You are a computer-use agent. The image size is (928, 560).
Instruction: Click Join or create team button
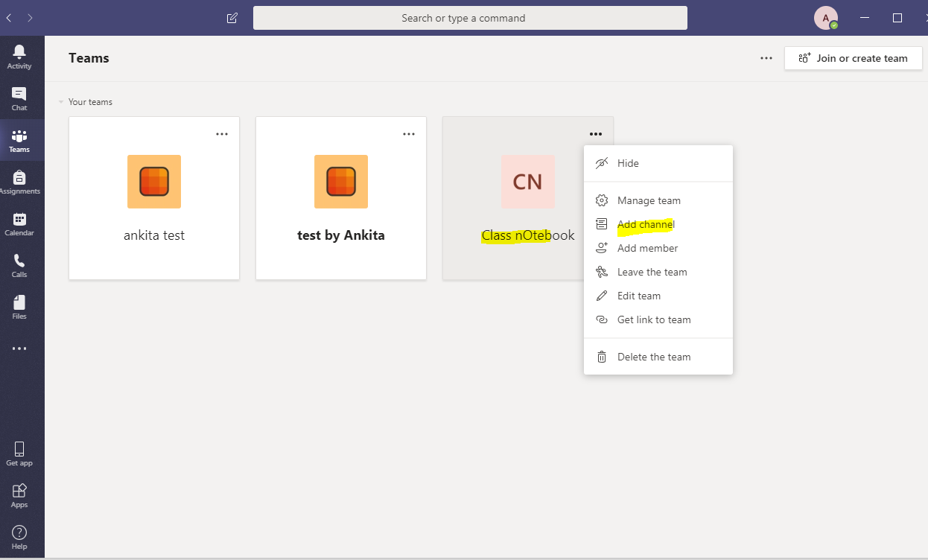854,58
